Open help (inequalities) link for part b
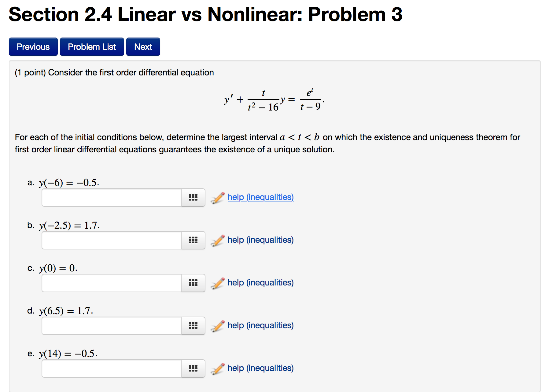 tap(260, 240)
